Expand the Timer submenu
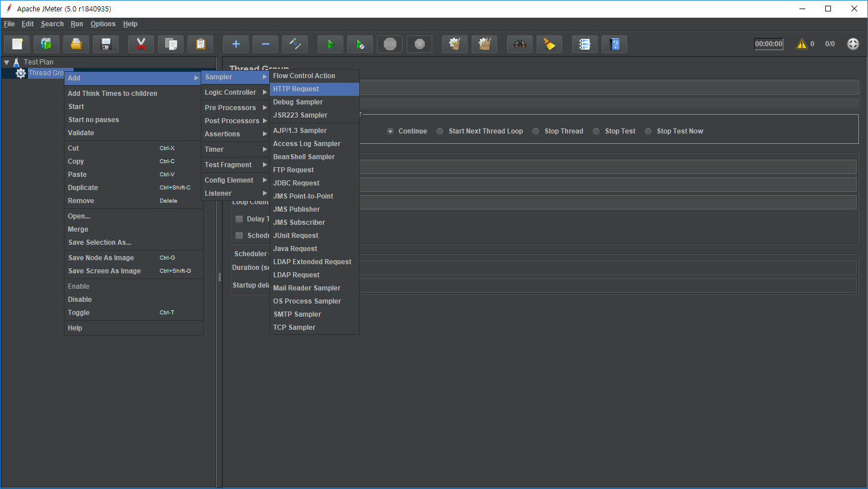Screen dimensions: 868x489 pos(236,149)
